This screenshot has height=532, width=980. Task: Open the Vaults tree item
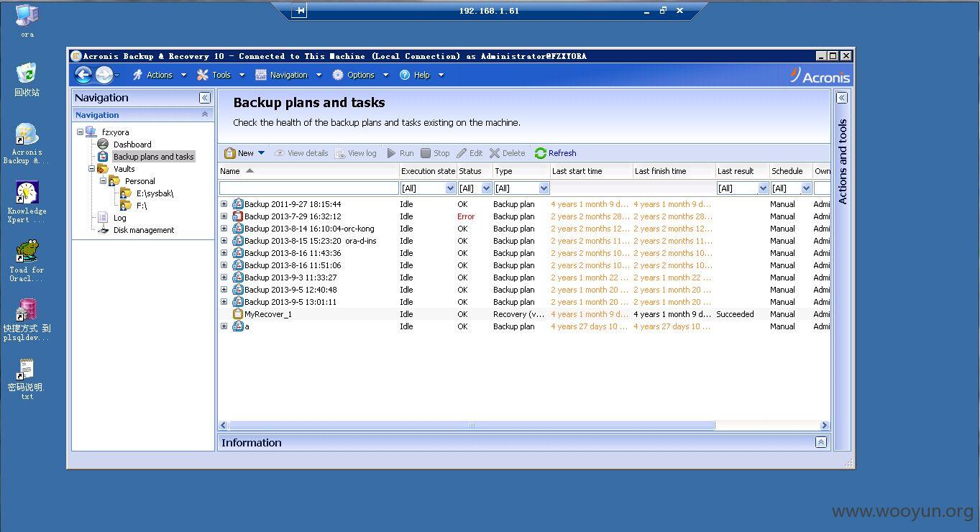click(124, 169)
